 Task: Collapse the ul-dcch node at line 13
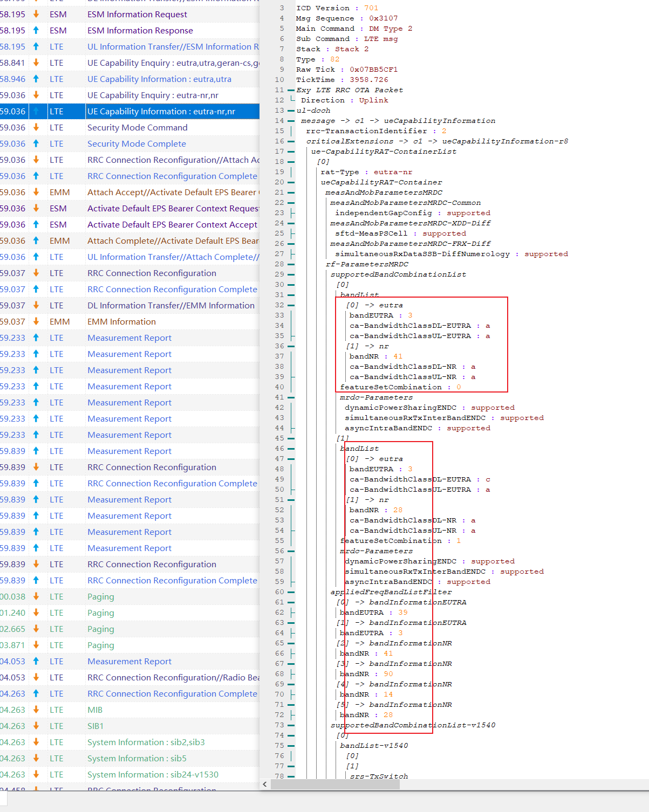click(x=291, y=111)
